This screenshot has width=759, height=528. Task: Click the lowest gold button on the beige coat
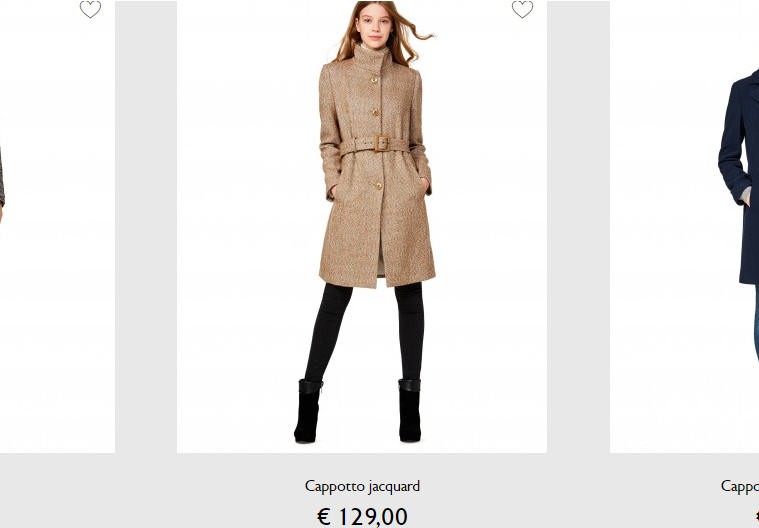(x=379, y=186)
